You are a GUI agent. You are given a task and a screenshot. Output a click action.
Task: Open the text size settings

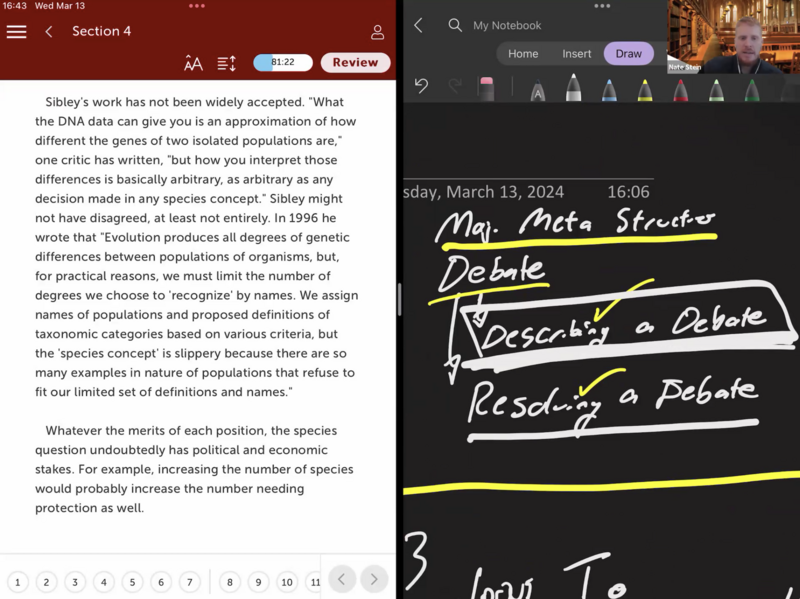(194, 63)
